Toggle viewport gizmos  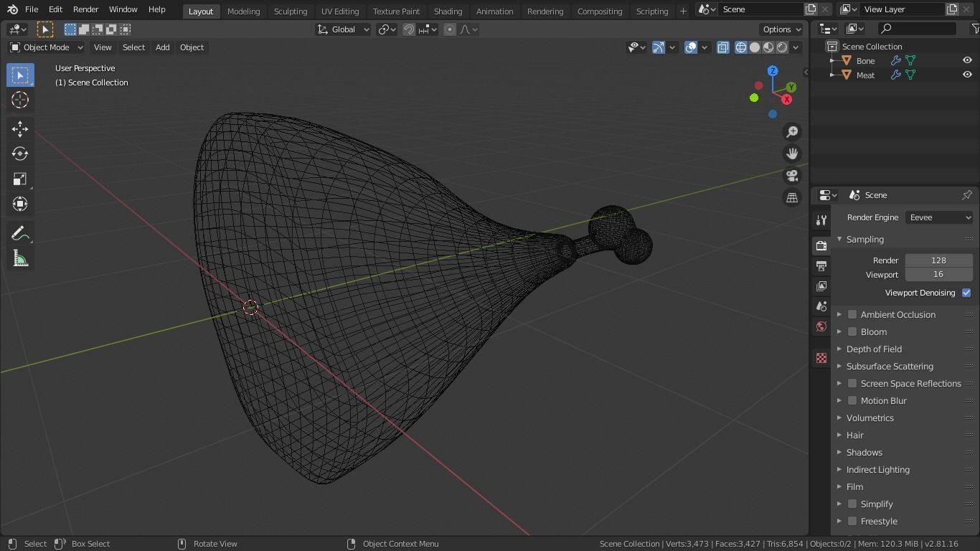(659, 47)
